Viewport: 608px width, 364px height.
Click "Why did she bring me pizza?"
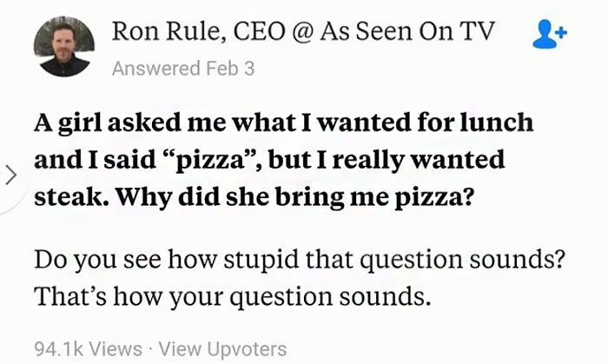pyautogui.click(x=295, y=197)
